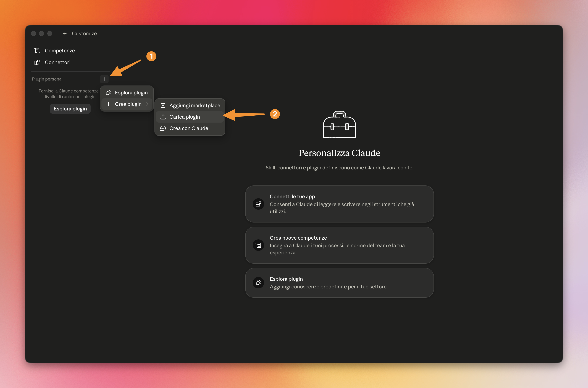Image resolution: width=588 pixels, height=388 pixels.
Task: Click the Customize title text
Action: [84, 33]
